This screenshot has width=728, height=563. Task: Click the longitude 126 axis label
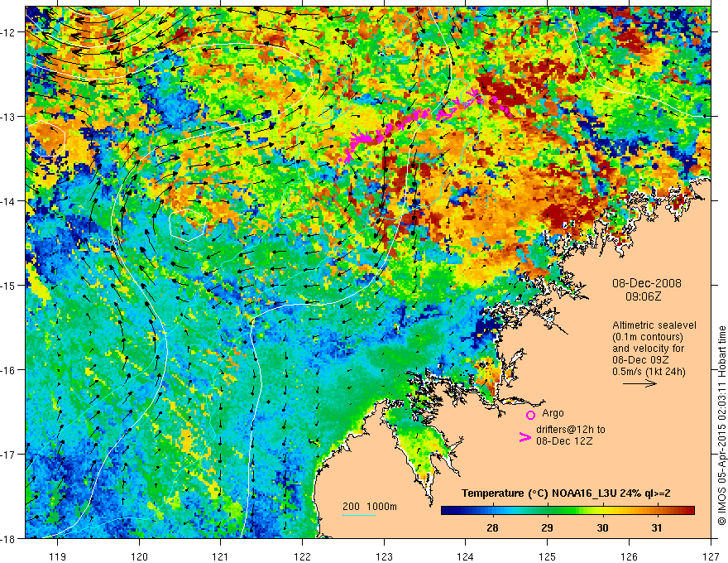coord(629,556)
